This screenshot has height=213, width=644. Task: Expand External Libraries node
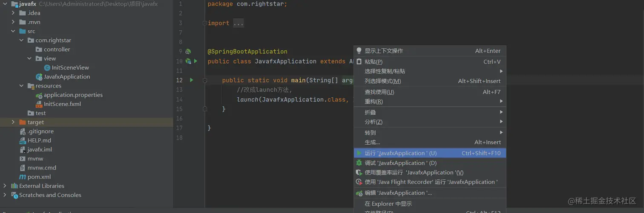point(5,186)
